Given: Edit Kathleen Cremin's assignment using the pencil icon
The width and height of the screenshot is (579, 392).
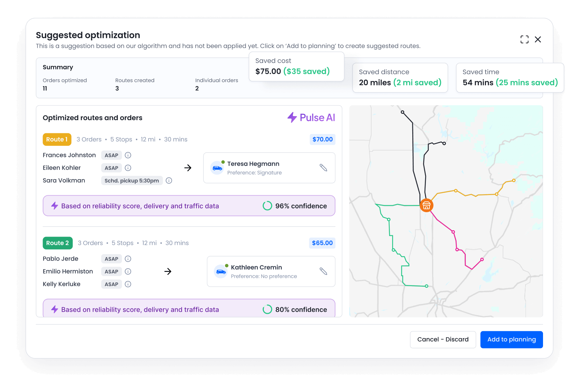Looking at the screenshot, I should (x=324, y=271).
